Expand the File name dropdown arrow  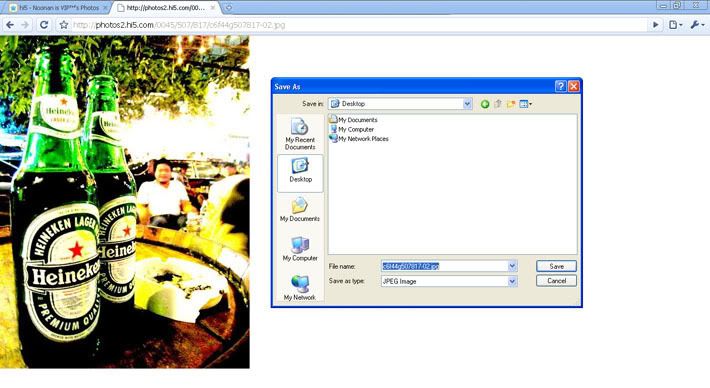click(x=512, y=266)
